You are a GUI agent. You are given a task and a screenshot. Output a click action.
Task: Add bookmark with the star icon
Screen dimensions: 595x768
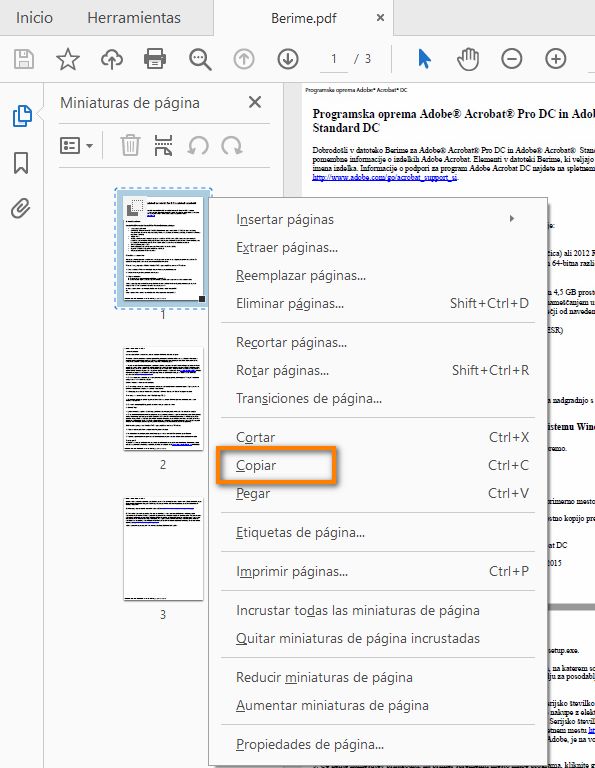68,59
